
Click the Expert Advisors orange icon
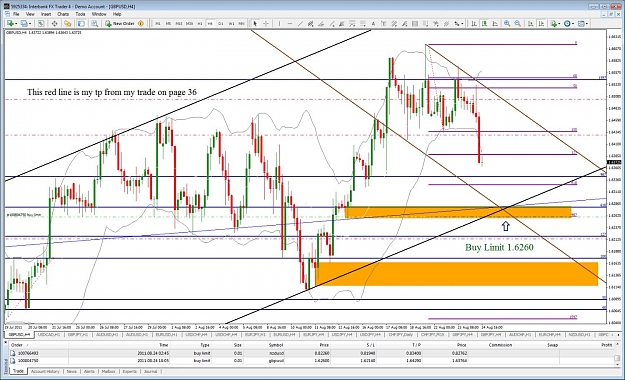pyautogui.click(x=141, y=24)
